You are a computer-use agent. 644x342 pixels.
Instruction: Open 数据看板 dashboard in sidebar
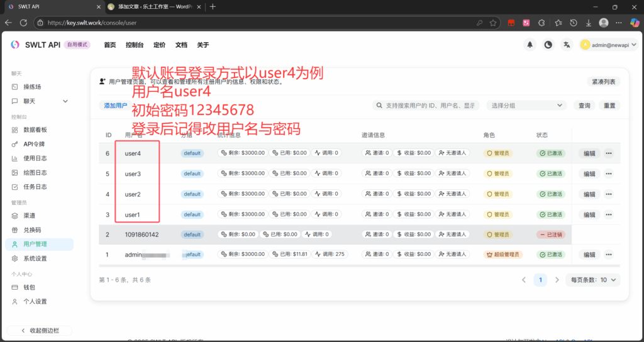click(x=35, y=130)
